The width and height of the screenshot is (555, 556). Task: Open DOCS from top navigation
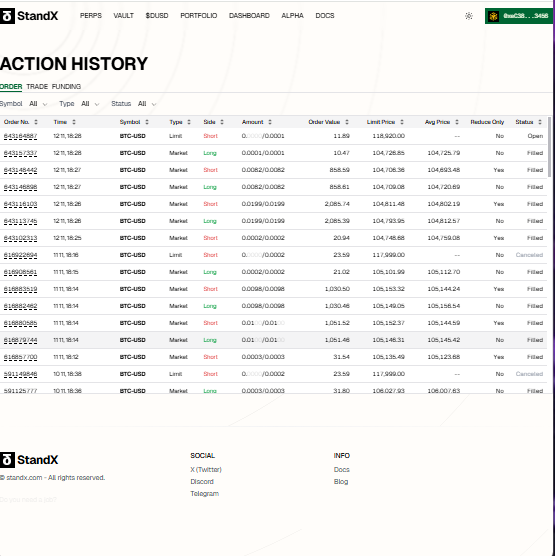coord(325,16)
